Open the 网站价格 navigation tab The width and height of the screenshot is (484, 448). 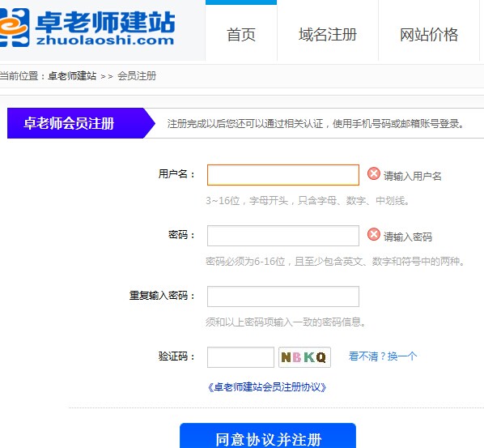click(x=429, y=34)
